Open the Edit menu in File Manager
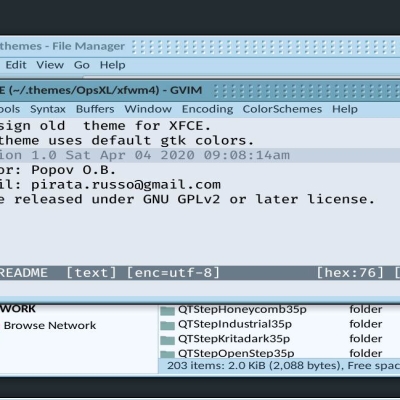 pyautogui.click(x=16, y=65)
